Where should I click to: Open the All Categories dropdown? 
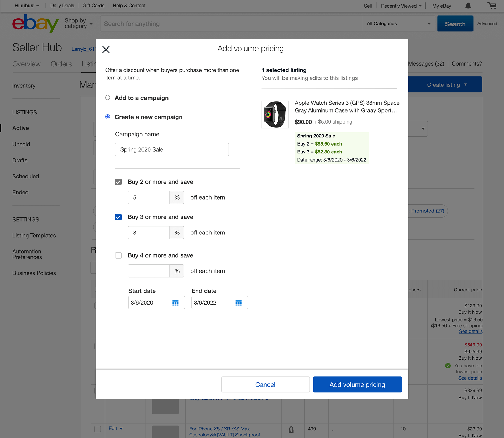pyautogui.click(x=399, y=24)
